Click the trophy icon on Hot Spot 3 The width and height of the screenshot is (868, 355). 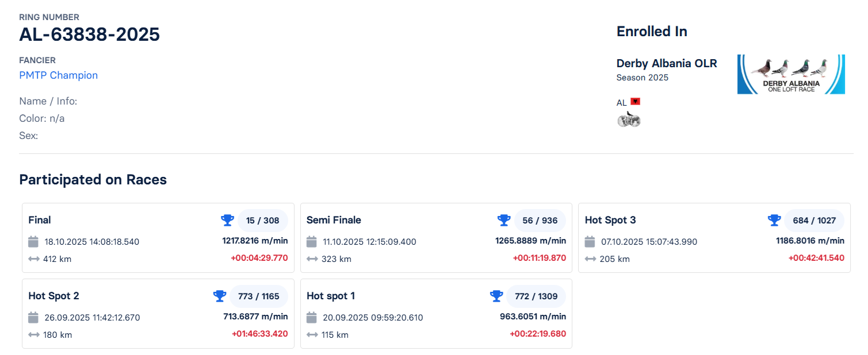click(774, 220)
